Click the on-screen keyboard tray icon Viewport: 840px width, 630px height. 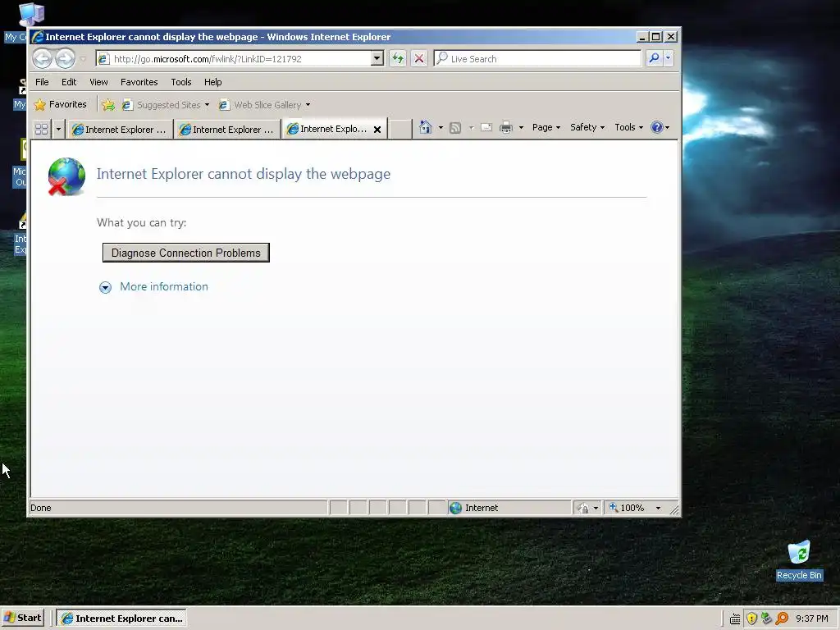(x=735, y=619)
